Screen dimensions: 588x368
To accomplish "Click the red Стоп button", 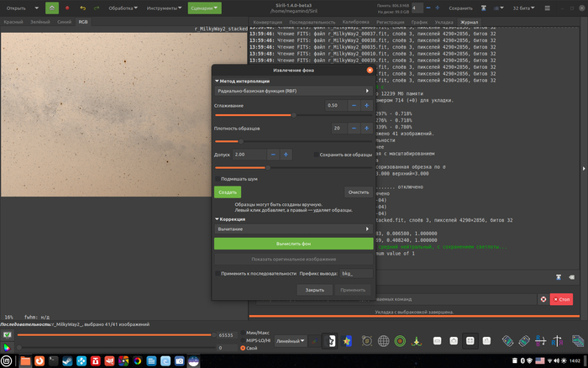I will click(x=561, y=299).
